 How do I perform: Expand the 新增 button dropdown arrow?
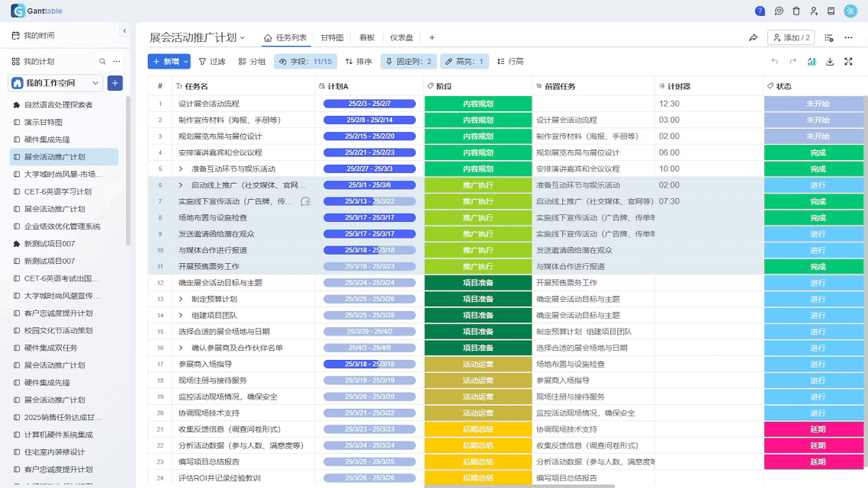click(x=185, y=61)
